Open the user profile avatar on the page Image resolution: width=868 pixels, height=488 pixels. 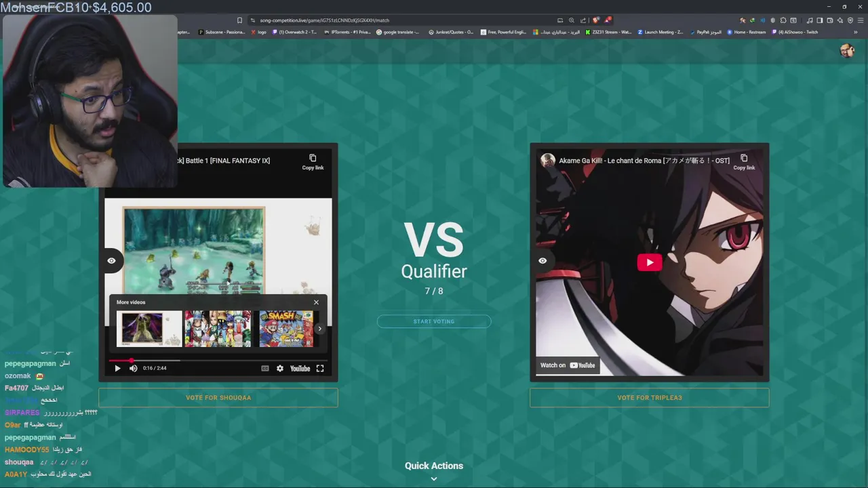tap(846, 51)
